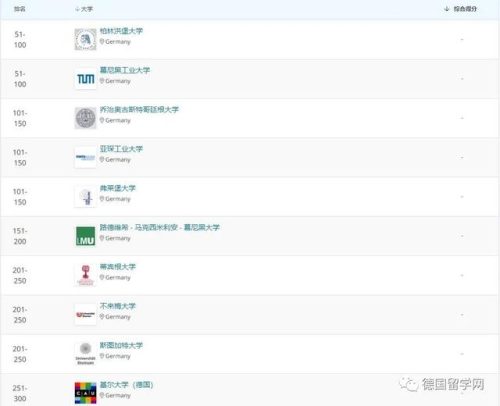Open 路德维希-马克西米利安-慕尼黑大学 link
This screenshot has width=500, height=406.
click(x=160, y=227)
